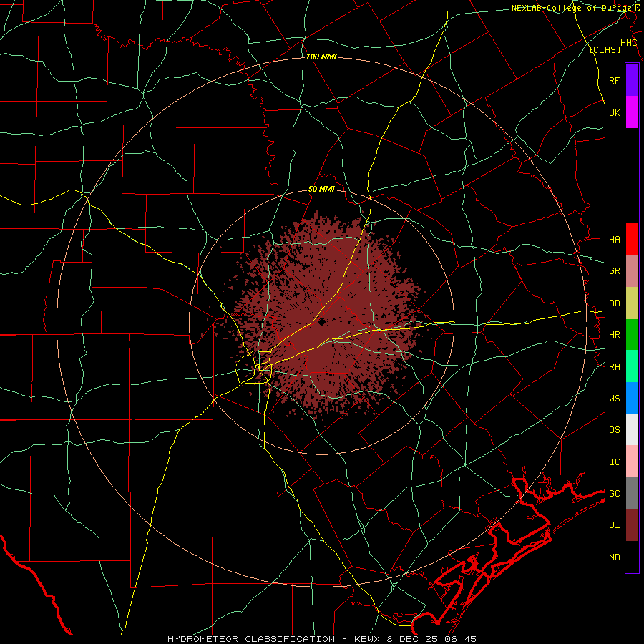
Task: Click the IC legend label
Action: click(614, 462)
